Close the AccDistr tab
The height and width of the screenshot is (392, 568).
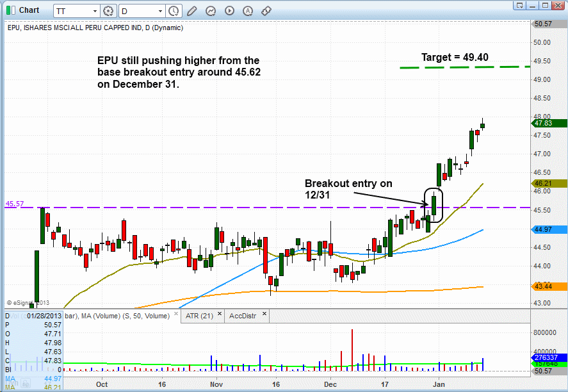tap(264, 314)
